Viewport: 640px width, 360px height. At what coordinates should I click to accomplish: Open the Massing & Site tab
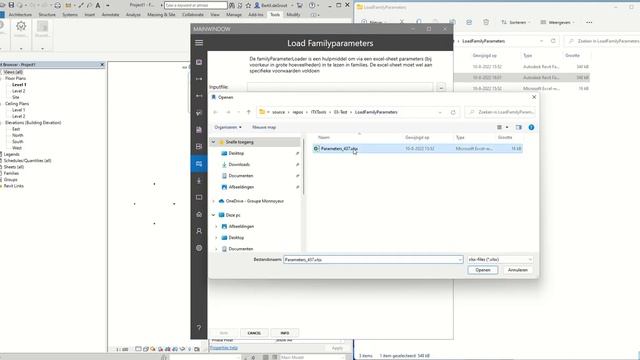coord(161,14)
